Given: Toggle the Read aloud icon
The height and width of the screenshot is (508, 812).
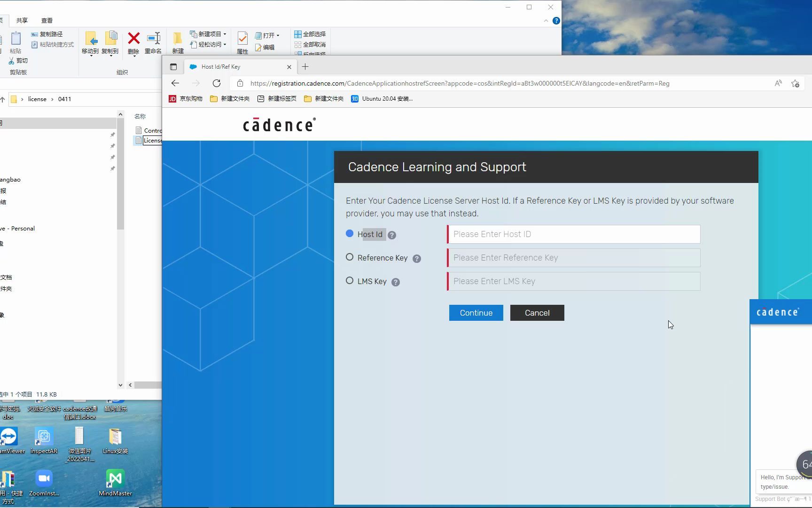Looking at the screenshot, I should click(x=778, y=83).
